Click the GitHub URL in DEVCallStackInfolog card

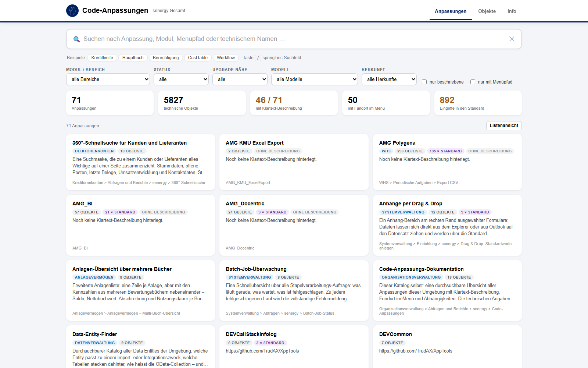[262, 351]
